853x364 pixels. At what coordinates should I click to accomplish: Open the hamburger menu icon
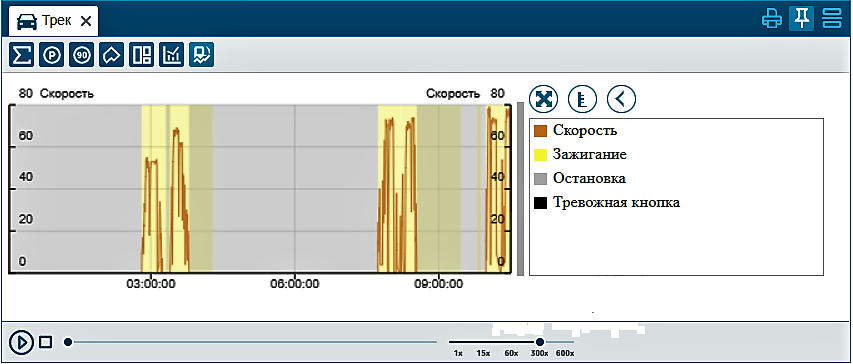point(832,20)
